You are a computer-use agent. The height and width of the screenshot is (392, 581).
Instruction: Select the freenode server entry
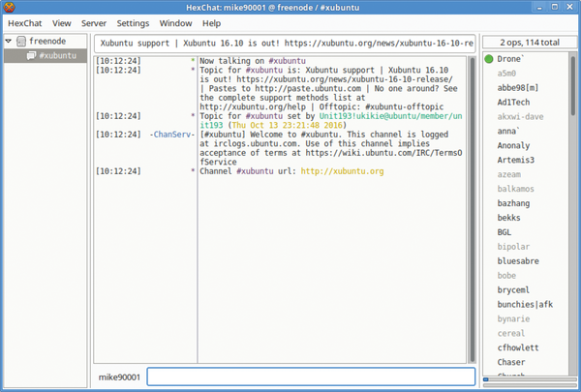[x=47, y=41]
